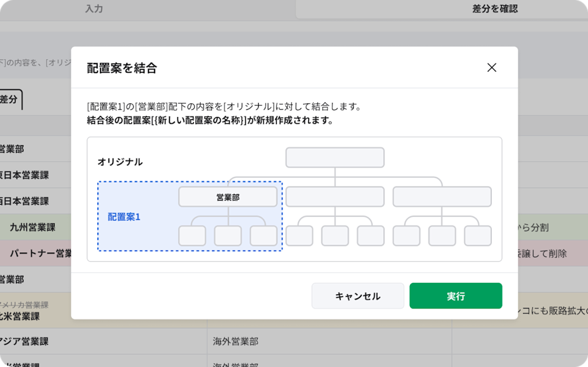588x367 pixels.
Task: Click the アジア営業課 row
Action: [28, 341]
